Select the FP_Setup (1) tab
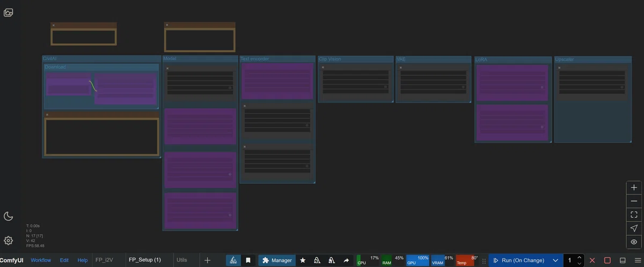 click(x=145, y=260)
